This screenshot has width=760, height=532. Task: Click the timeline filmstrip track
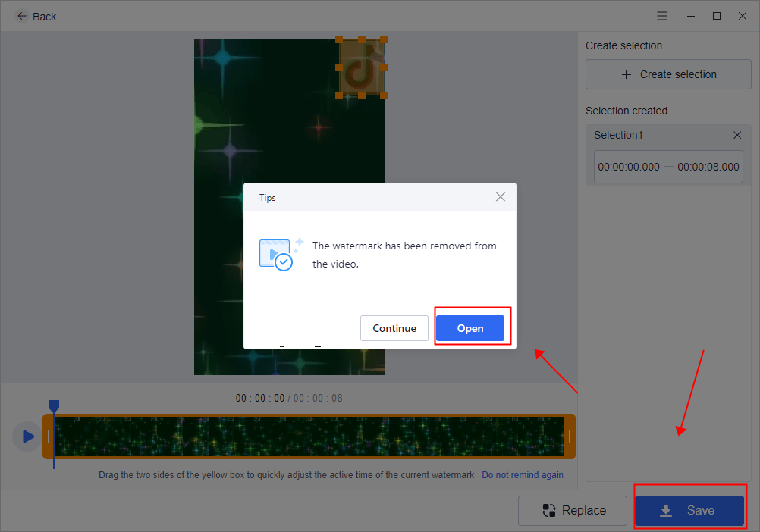pos(309,437)
